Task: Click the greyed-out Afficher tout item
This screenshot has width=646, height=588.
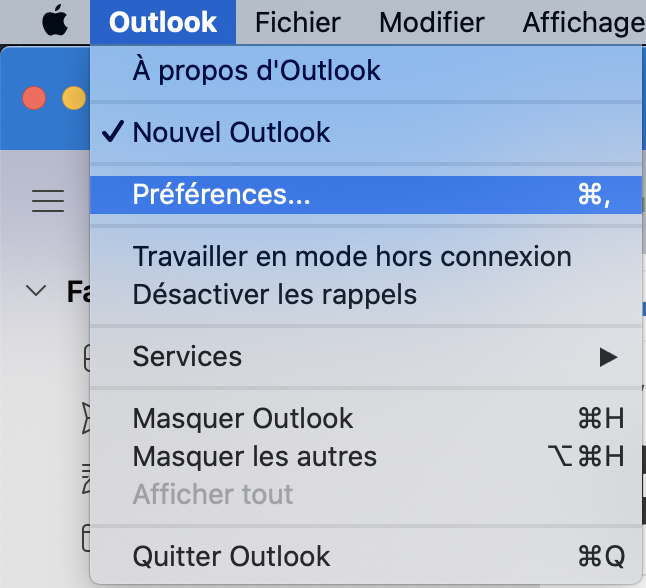Action: pyautogui.click(x=213, y=494)
